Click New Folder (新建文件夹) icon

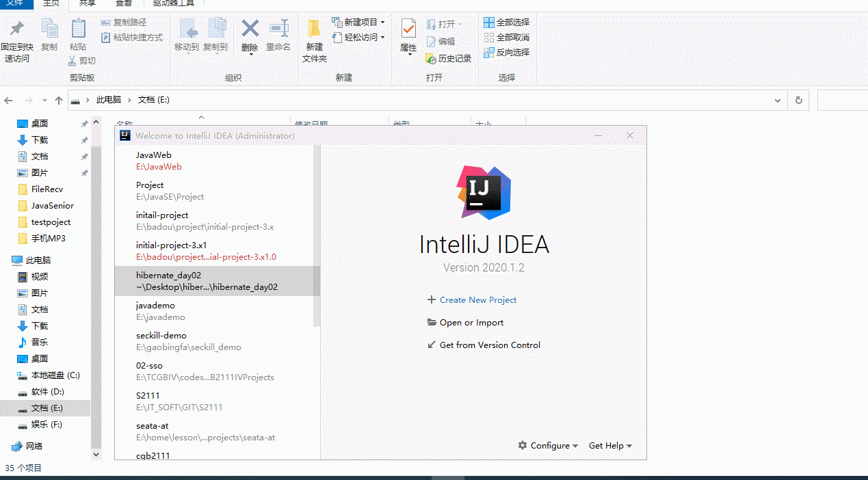click(314, 29)
